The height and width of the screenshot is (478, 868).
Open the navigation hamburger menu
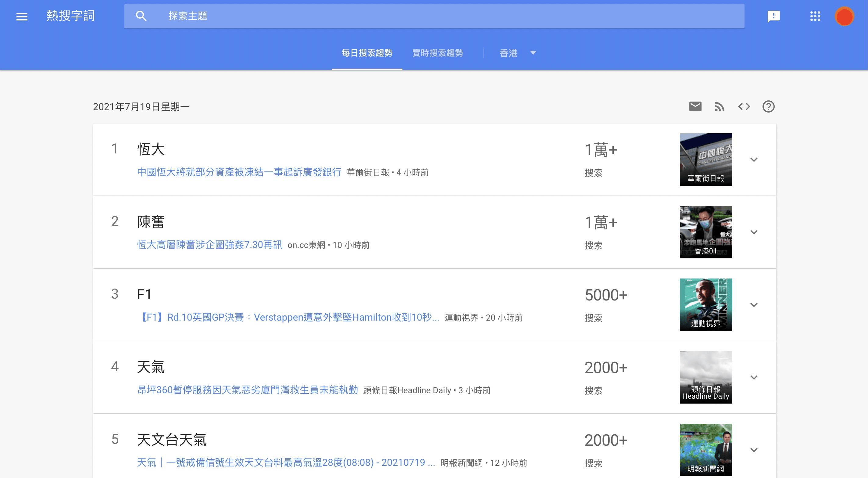pyautogui.click(x=22, y=16)
